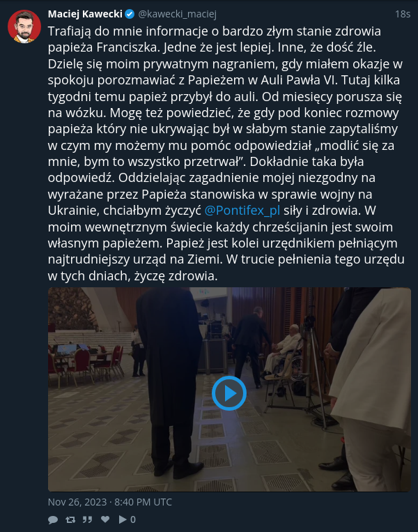Click the quote marks icon

pos(88,519)
